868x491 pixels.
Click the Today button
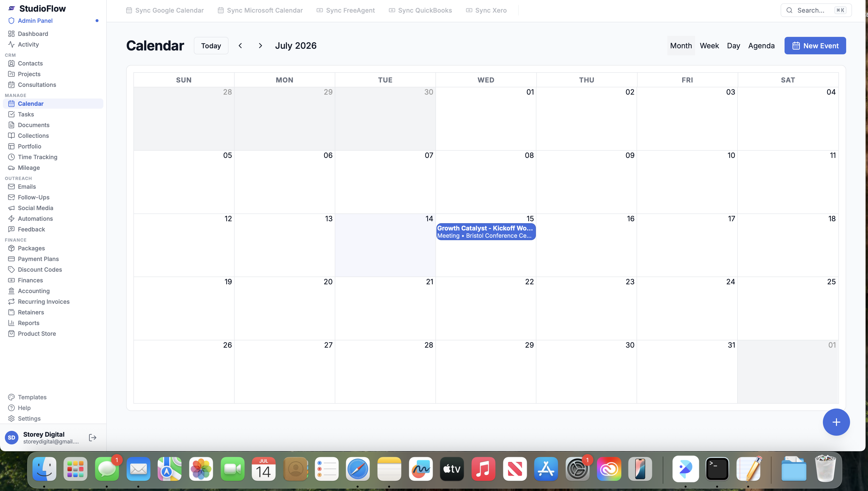(211, 46)
